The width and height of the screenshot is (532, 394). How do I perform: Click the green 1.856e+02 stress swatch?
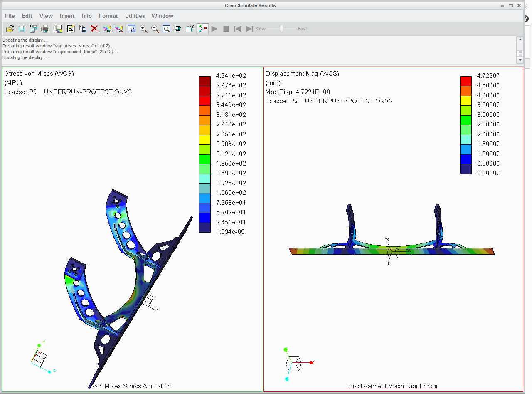point(205,159)
